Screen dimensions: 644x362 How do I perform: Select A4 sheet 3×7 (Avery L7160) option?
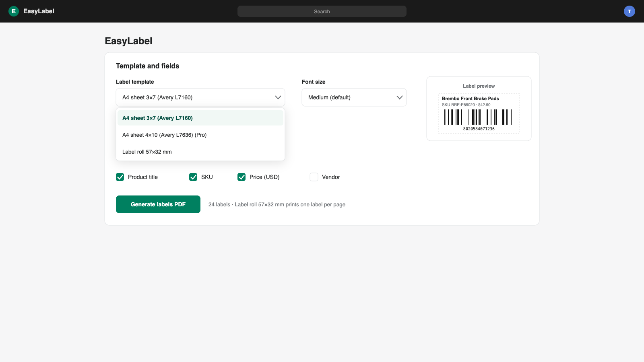pos(200,118)
